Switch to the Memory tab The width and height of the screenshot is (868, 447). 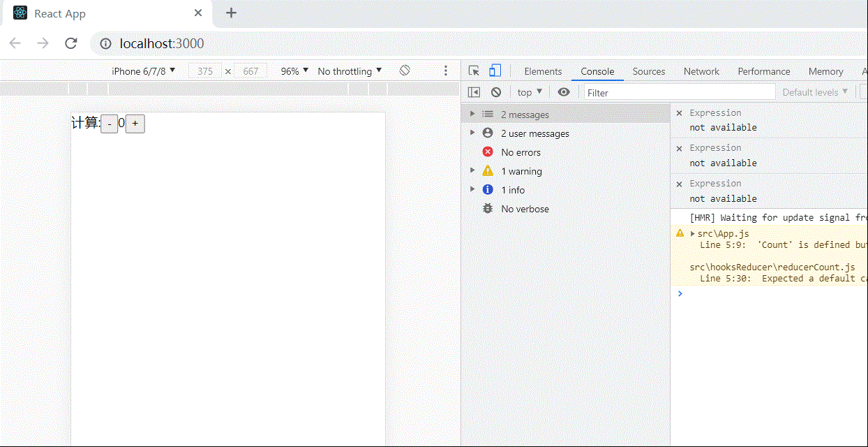tap(825, 71)
